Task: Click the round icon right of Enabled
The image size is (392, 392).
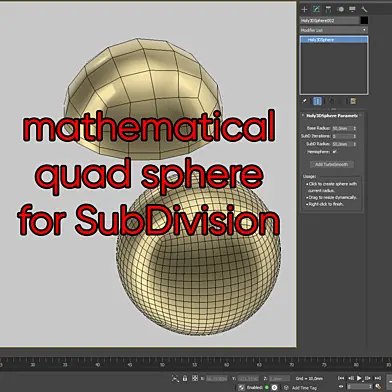Action: point(274,387)
